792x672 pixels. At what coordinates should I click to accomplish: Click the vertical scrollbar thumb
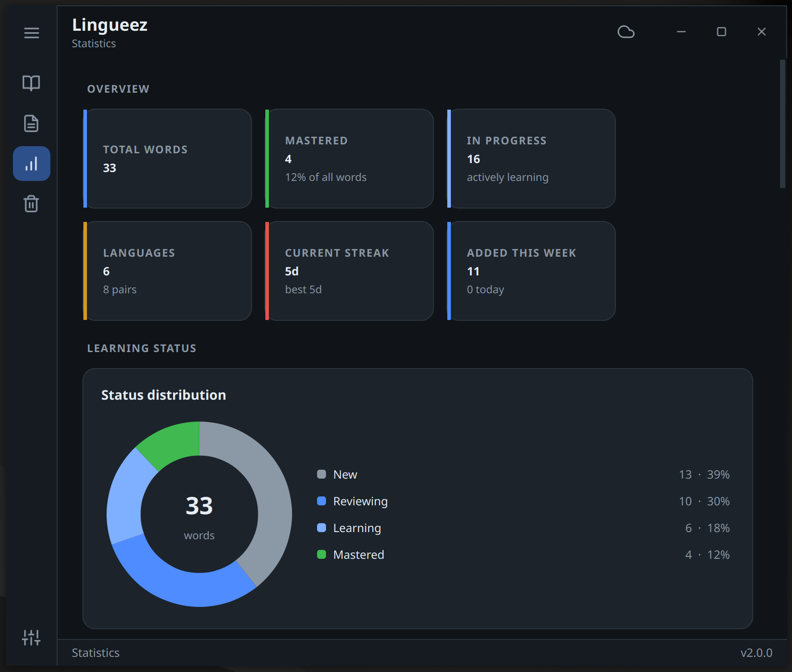click(x=782, y=124)
